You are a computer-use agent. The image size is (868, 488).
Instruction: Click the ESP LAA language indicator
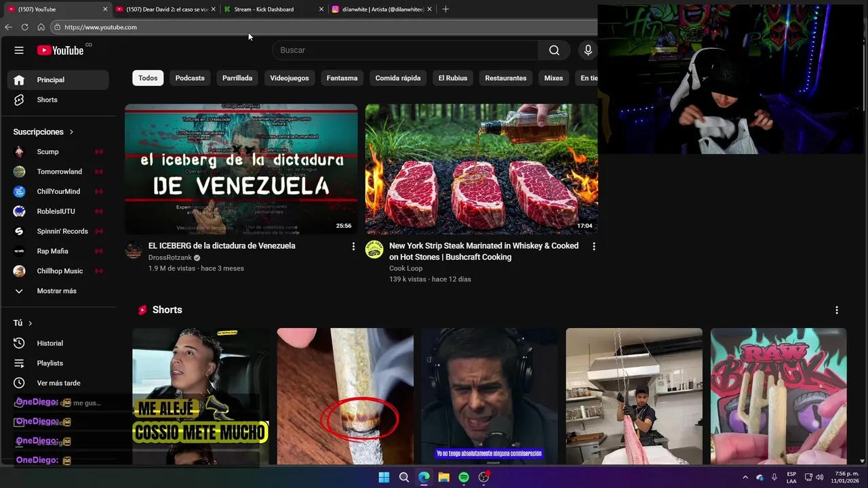[791, 477]
